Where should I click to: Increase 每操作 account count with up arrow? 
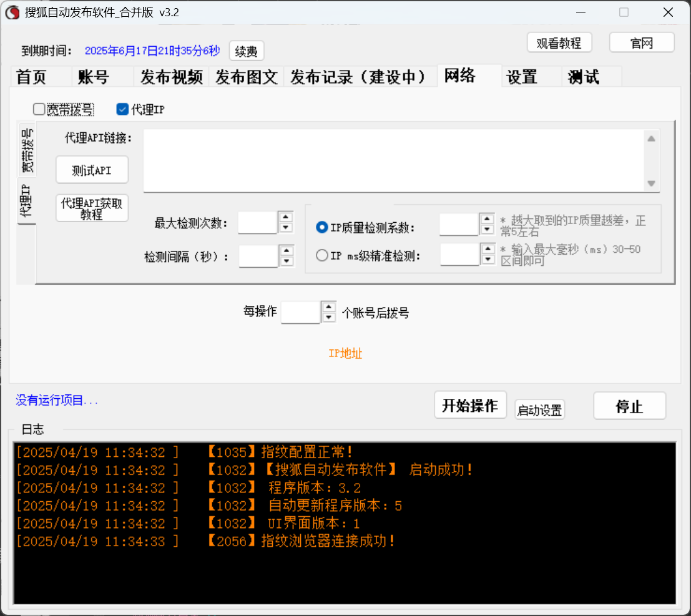point(329,306)
